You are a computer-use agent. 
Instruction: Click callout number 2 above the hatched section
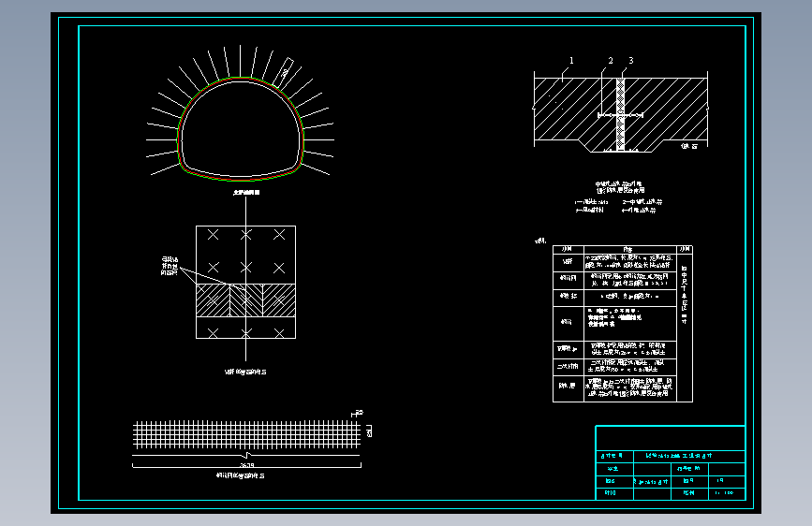click(x=611, y=61)
